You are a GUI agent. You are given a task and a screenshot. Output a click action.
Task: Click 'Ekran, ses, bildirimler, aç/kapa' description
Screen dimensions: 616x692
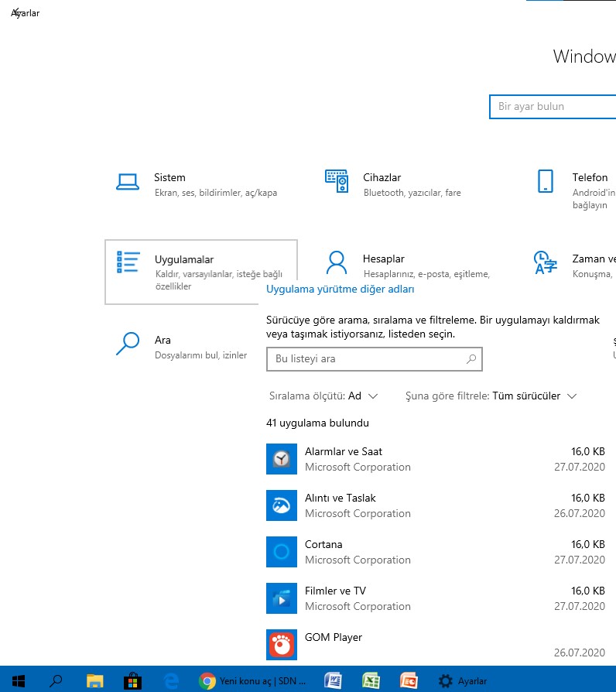(216, 193)
